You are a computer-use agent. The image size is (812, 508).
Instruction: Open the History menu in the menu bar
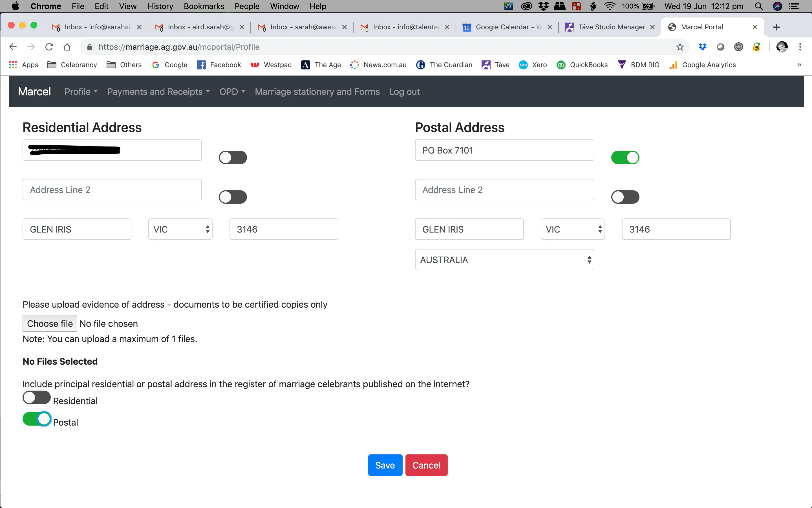click(x=160, y=6)
